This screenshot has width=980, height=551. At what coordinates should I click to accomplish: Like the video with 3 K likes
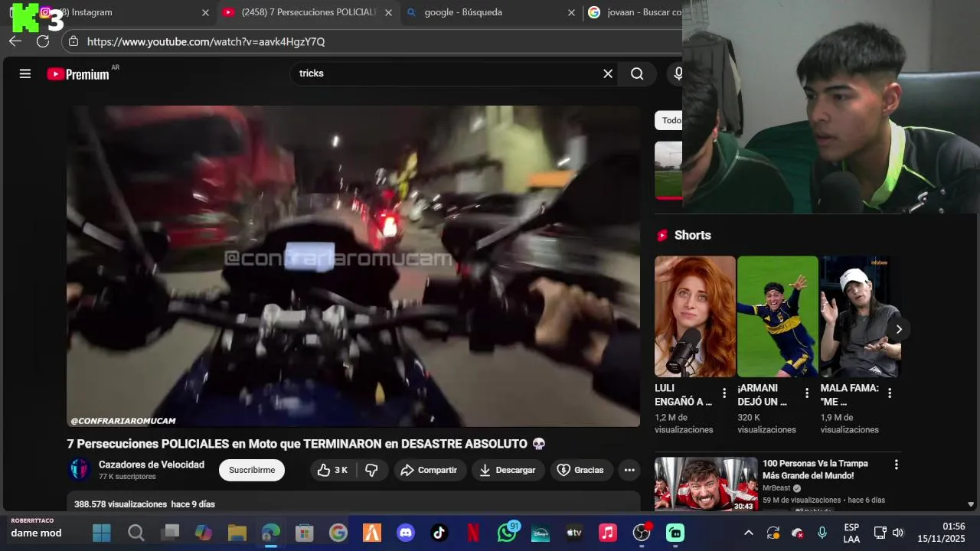[333, 470]
